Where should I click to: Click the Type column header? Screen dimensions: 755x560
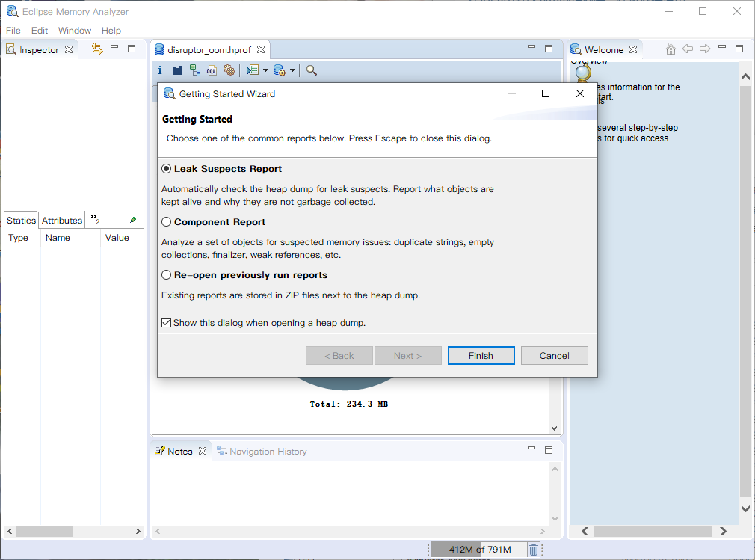[18, 238]
